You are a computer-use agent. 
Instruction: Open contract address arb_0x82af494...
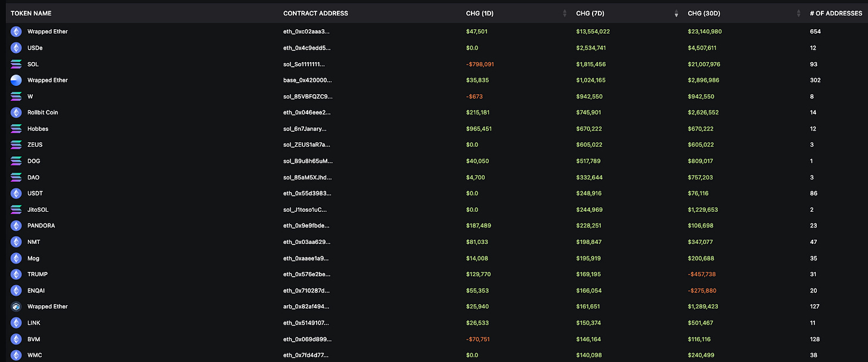pyautogui.click(x=306, y=307)
